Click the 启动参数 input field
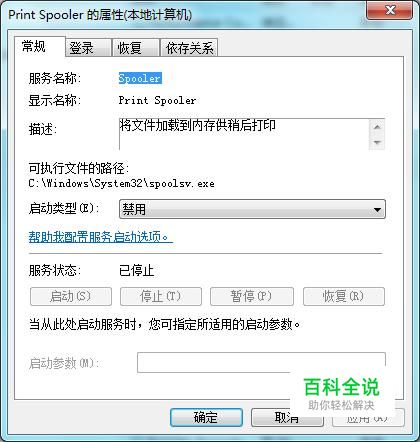Image resolution: width=420 pixels, height=442 pixels. (261, 362)
